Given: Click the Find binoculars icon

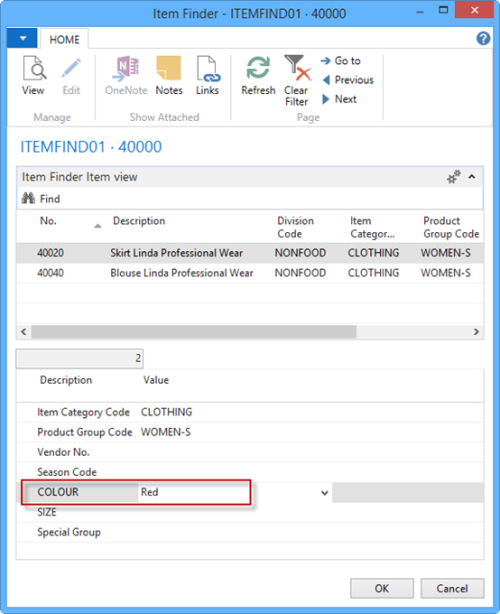Looking at the screenshot, I should 28,198.
